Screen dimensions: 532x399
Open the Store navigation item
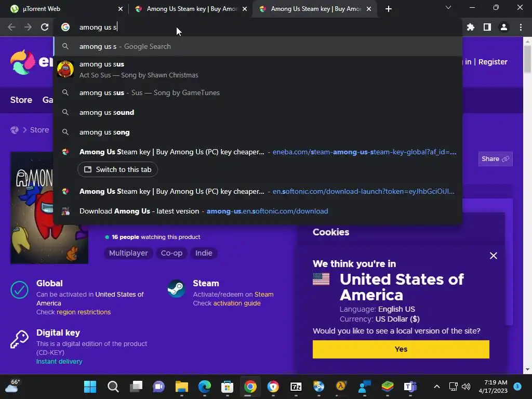tap(21, 100)
